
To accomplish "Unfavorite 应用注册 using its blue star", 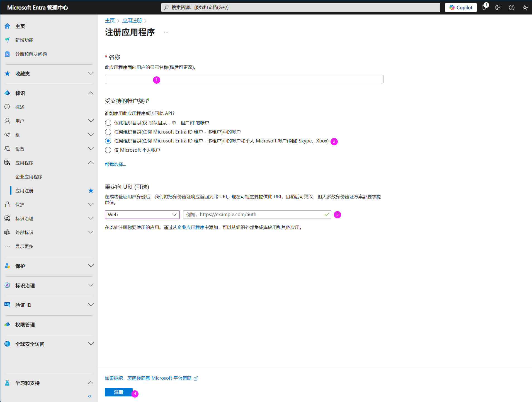I will [91, 191].
